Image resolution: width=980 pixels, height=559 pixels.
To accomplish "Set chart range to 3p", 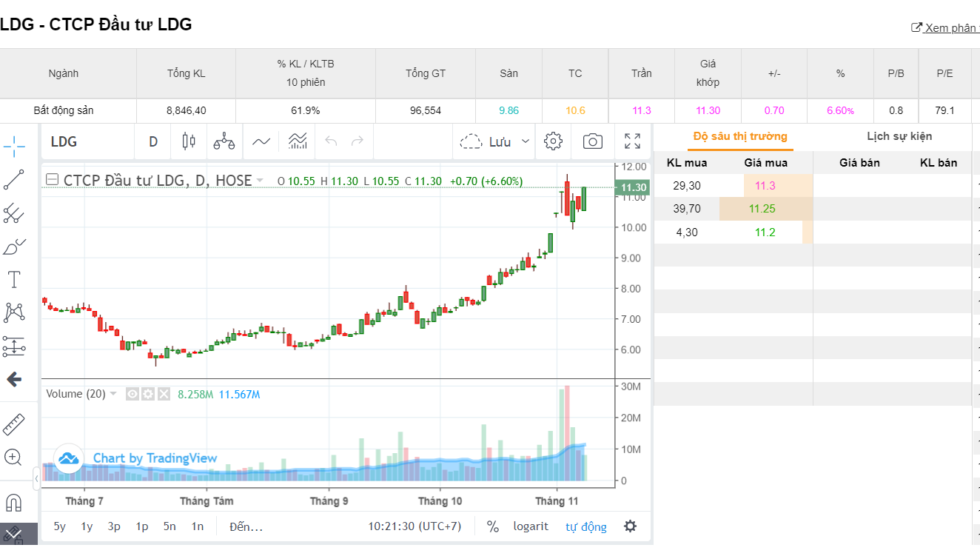I will (x=114, y=526).
